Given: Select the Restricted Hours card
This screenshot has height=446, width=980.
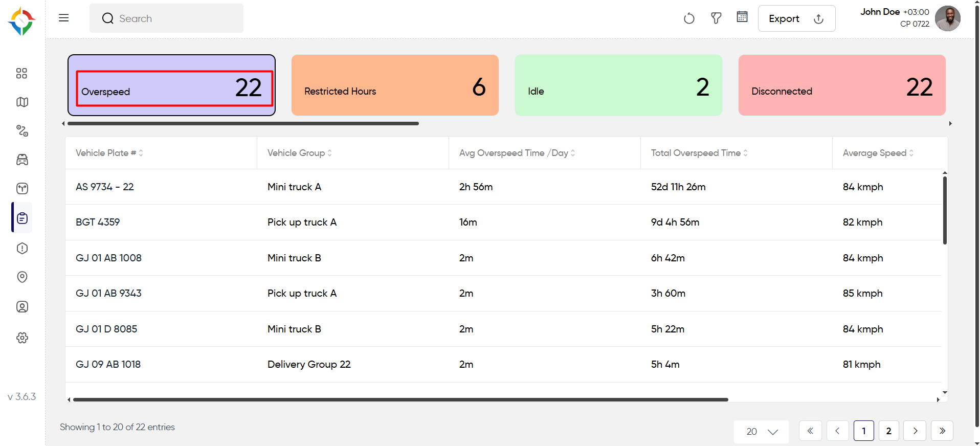Looking at the screenshot, I should pyautogui.click(x=395, y=85).
